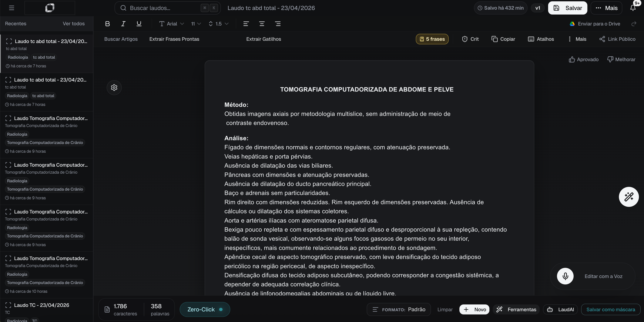Toggle Zero-Click mode
The image size is (644, 322).
pos(205,309)
